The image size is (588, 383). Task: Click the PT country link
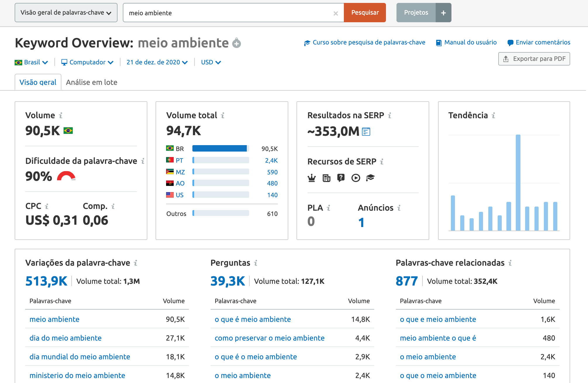pos(179,160)
